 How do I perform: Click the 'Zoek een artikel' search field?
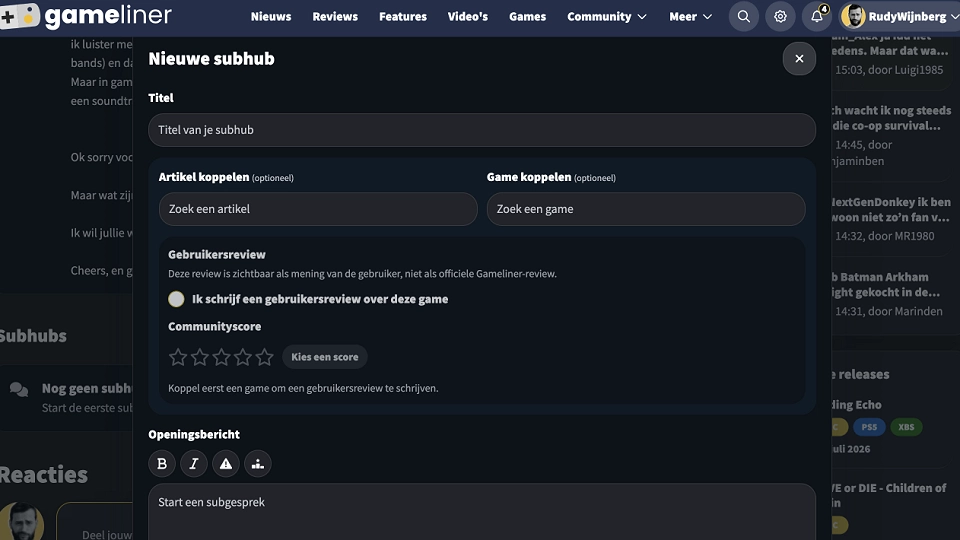(318, 209)
